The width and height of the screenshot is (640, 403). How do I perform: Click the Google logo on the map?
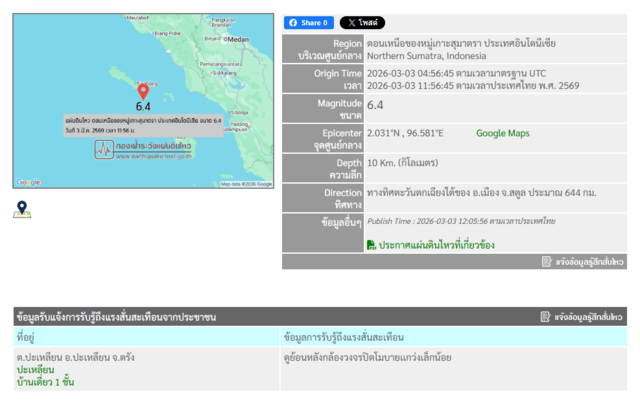[28, 183]
